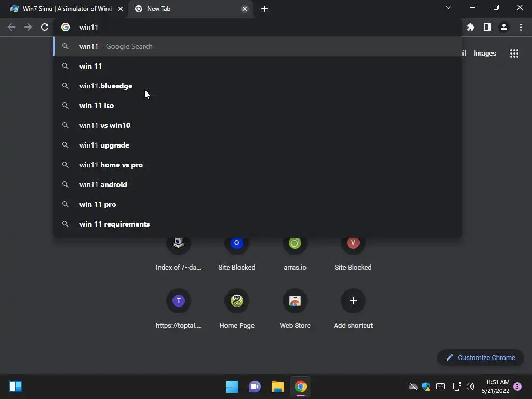532x399 pixels.
Task: Open the Google apps grid
Action: [x=514, y=54]
